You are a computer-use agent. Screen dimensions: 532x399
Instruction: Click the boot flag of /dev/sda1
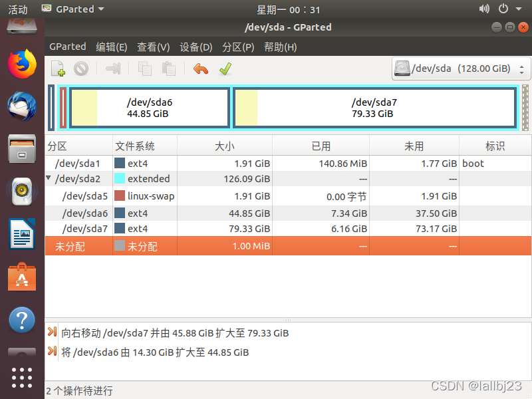[473, 164]
